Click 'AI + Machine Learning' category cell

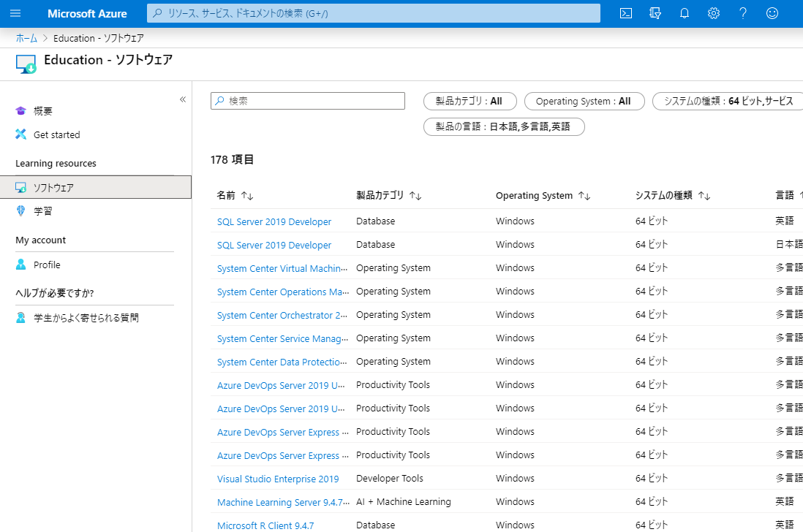(x=404, y=502)
